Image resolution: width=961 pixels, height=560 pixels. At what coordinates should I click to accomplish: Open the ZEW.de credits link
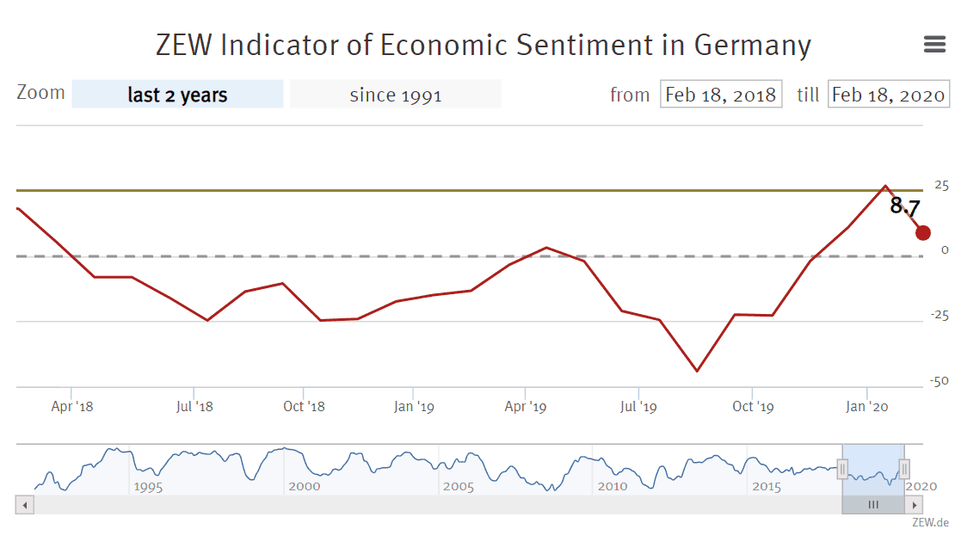(931, 522)
